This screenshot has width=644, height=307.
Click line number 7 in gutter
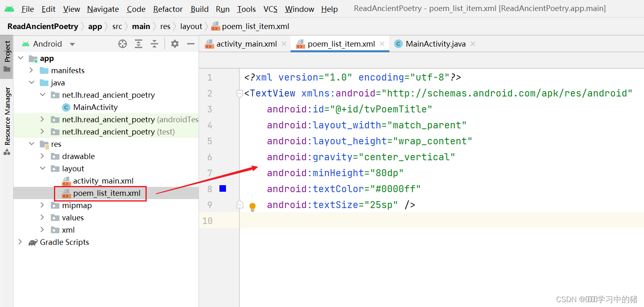pyautogui.click(x=210, y=173)
